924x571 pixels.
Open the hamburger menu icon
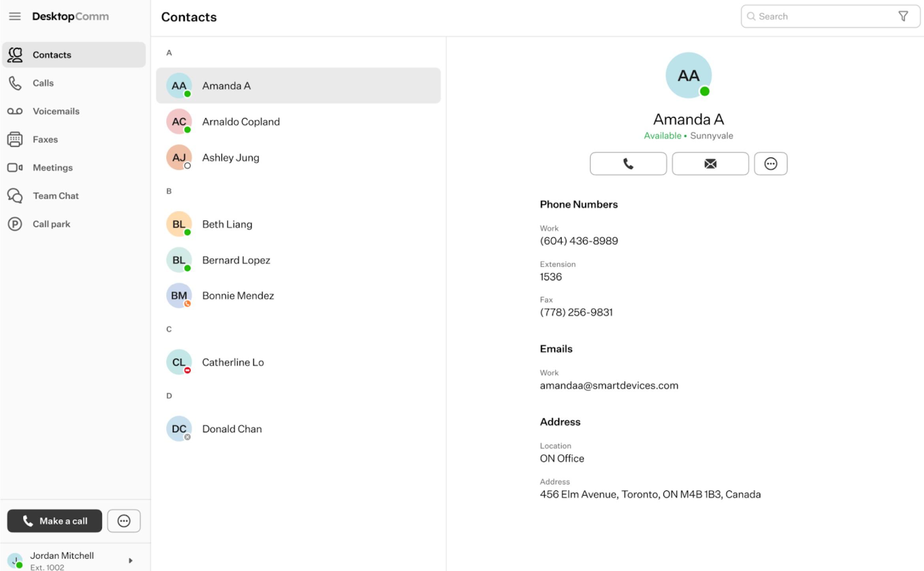pyautogui.click(x=15, y=16)
